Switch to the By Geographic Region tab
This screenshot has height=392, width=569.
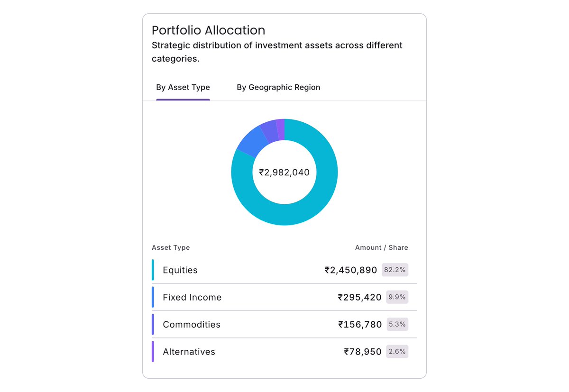278,87
